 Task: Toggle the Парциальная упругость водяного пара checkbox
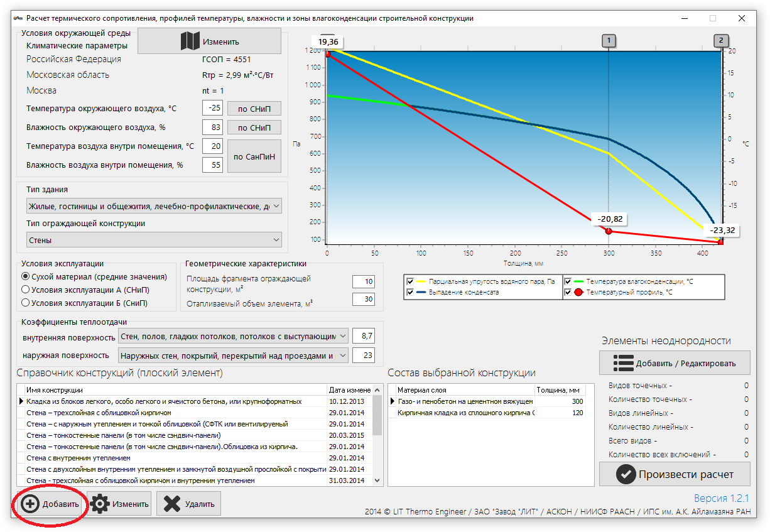click(x=410, y=281)
